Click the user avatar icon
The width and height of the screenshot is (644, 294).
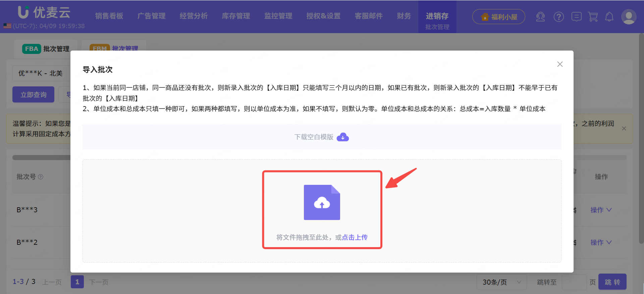click(x=629, y=17)
